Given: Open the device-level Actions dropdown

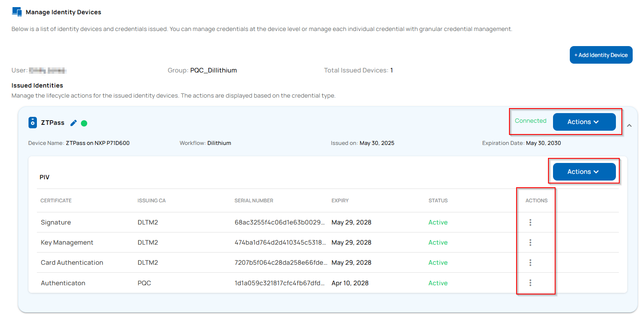Looking at the screenshot, I should pyautogui.click(x=584, y=121).
